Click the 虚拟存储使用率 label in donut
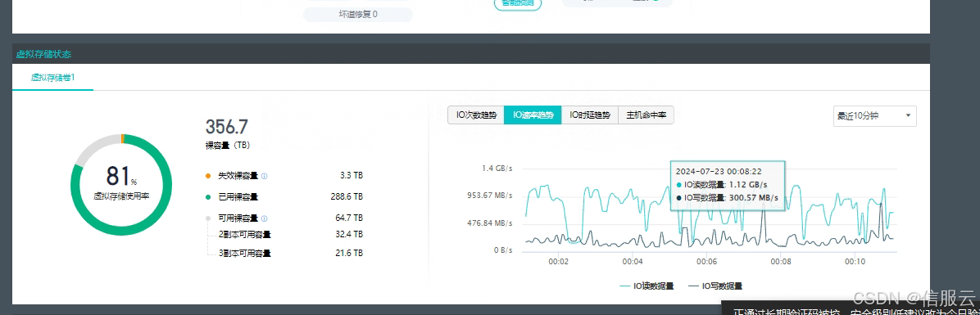Viewport: 980px width, 315px height. coord(121,196)
